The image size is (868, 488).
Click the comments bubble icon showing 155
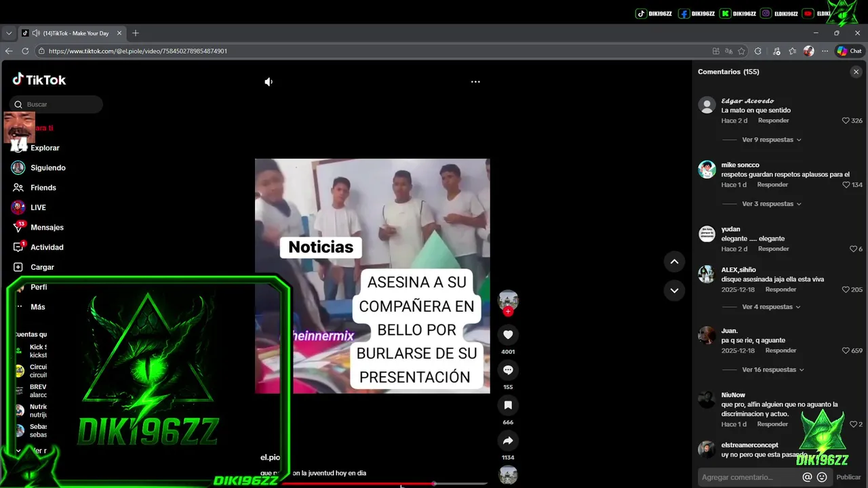point(508,370)
